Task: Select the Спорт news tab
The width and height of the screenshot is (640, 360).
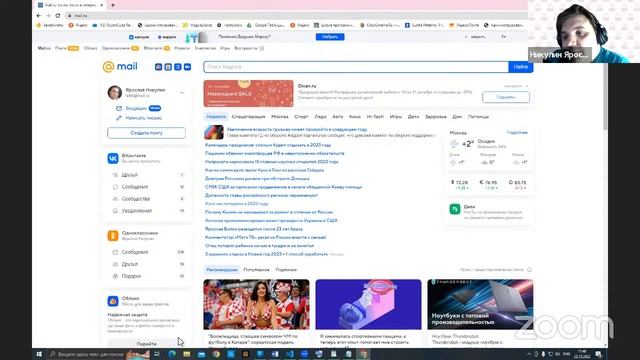Action: tap(301, 117)
